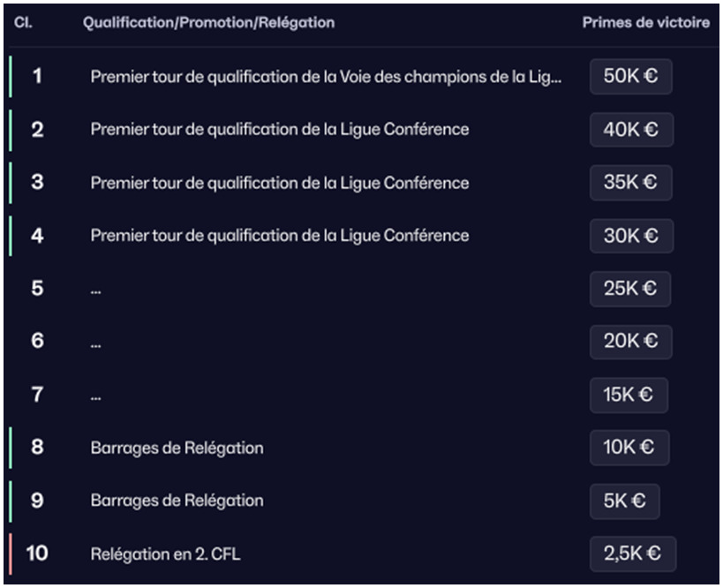Select the 50K € victory prize button
This screenshot has height=588, width=723.
coord(630,77)
